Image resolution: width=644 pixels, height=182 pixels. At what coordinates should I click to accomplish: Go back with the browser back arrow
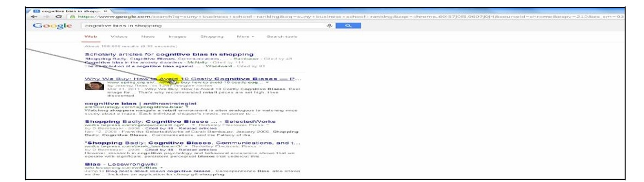[34, 16]
